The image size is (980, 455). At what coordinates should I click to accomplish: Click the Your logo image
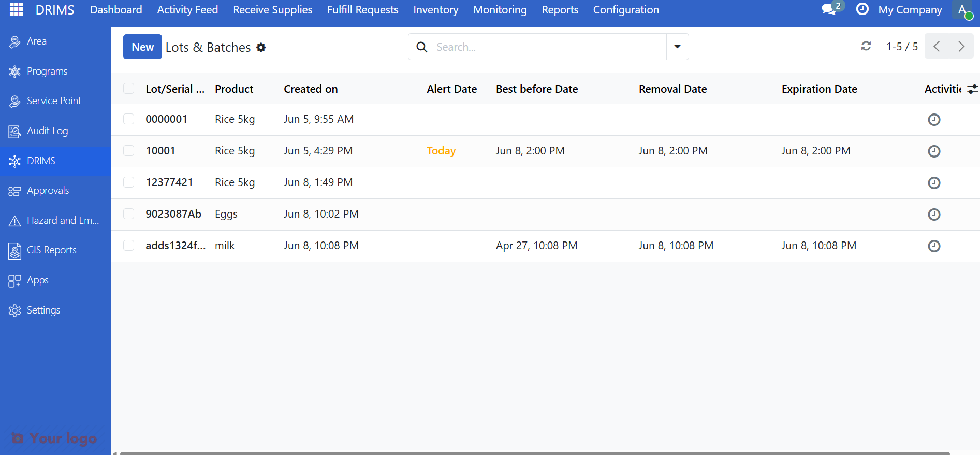(54, 438)
